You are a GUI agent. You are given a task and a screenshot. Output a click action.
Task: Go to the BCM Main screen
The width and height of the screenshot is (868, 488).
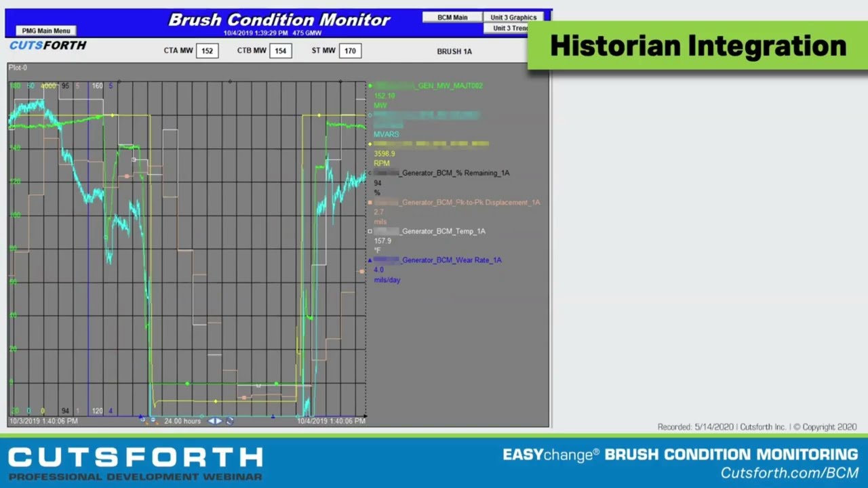452,17
